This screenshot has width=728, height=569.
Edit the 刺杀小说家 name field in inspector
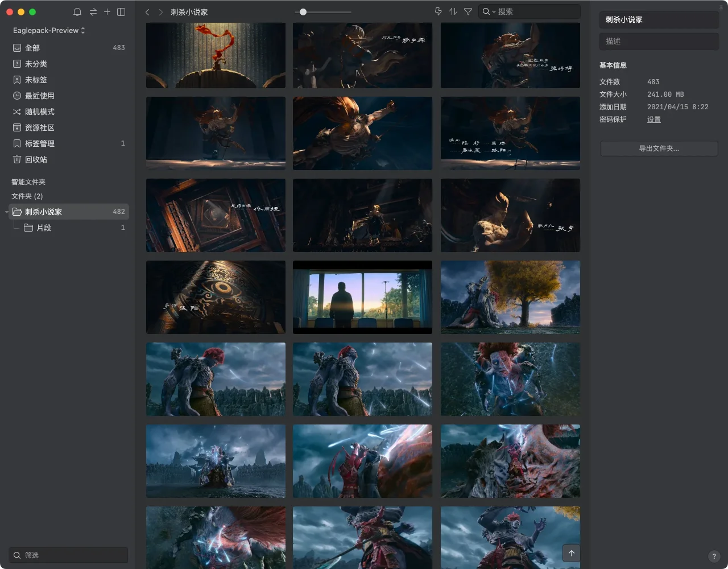point(659,19)
